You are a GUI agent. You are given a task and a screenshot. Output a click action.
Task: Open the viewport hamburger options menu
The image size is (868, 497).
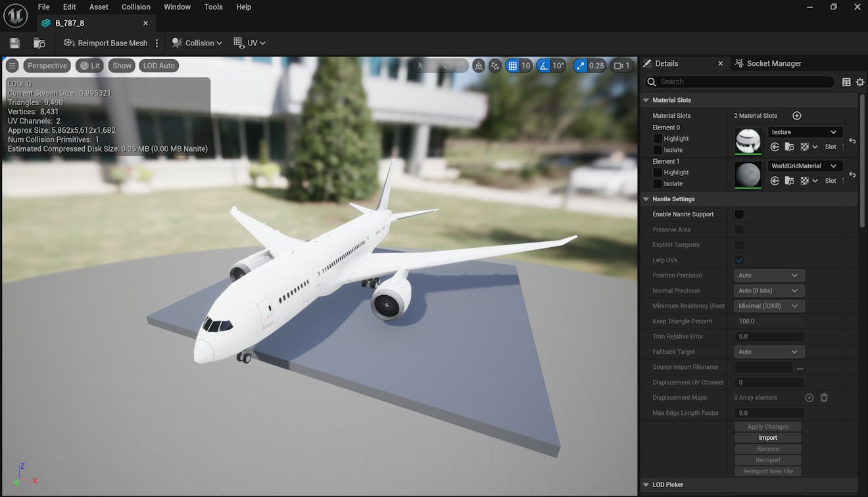point(12,66)
